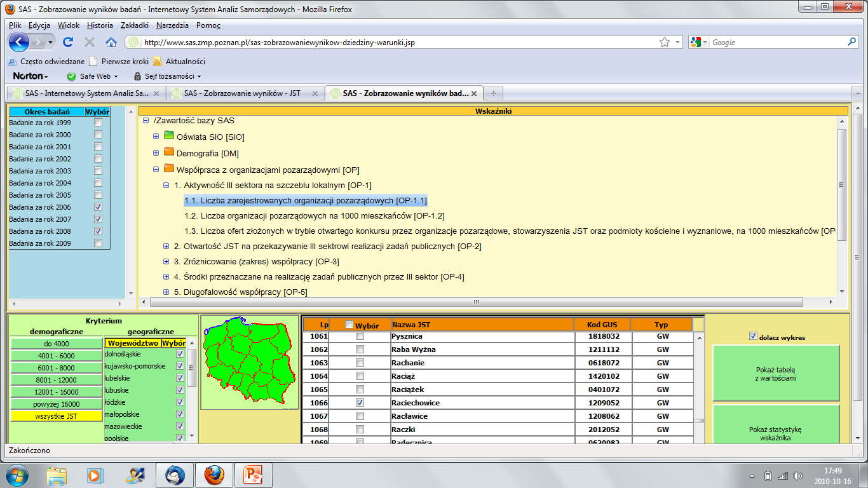Click the orange Demografia folder icon
The height and width of the screenshot is (488, 868).
click(169, 152)
